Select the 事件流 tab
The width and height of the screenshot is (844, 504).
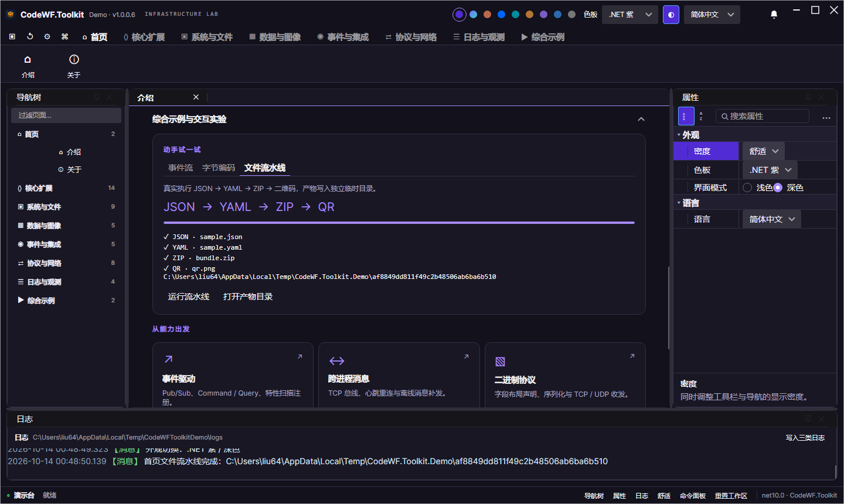pos(181,168)
